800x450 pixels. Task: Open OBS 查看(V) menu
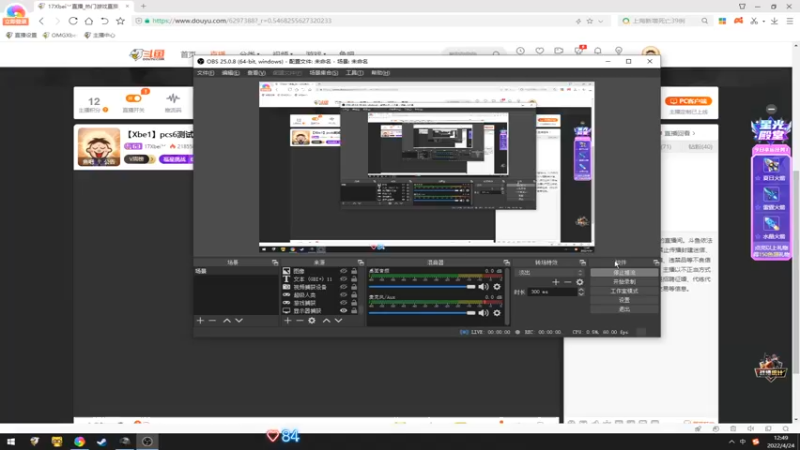click(256, 73)
